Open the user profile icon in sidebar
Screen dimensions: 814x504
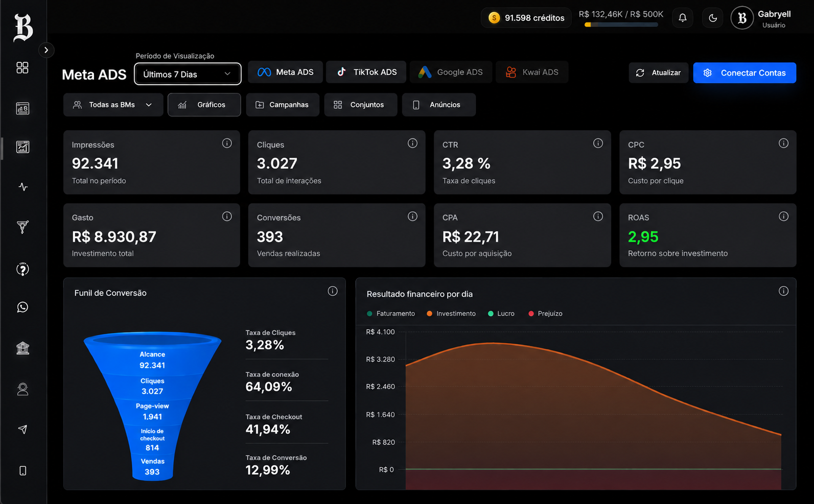point(22,389)
